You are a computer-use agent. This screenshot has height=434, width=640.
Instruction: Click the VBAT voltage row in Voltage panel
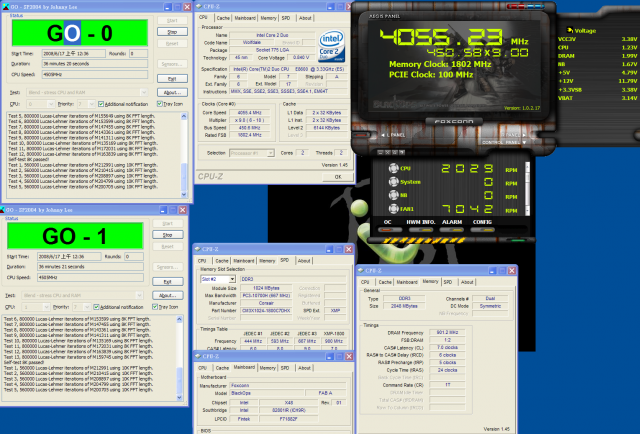598,98
